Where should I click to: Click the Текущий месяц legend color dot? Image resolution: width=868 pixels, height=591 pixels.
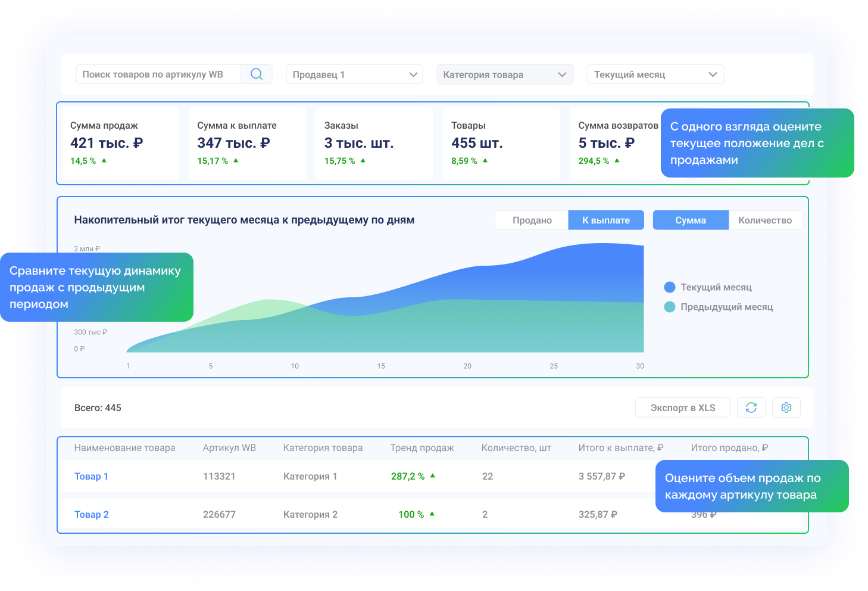[x=670, y=287]
